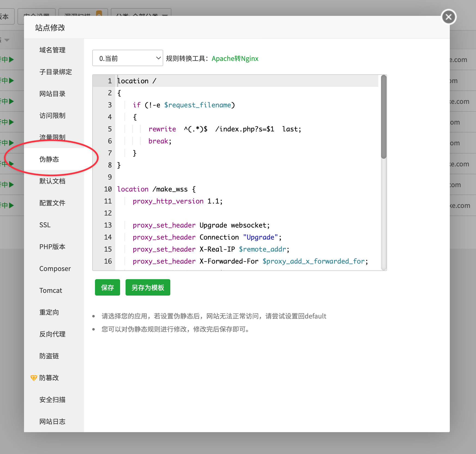Click 'proxy_http_version 1.1;' on line 11
The height and width of the screenshot is (454, 476).
tap(178, 201)
